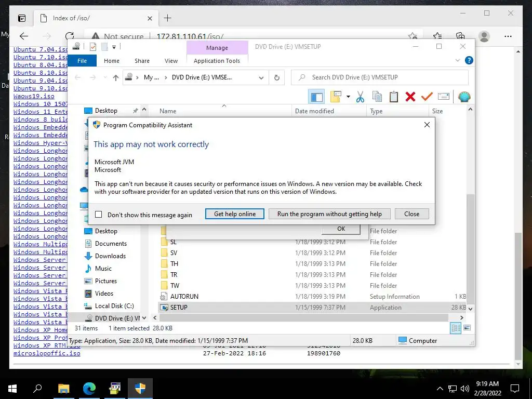Click the Windows Start button
The image size is (532, 399).
tap(12, 389)
